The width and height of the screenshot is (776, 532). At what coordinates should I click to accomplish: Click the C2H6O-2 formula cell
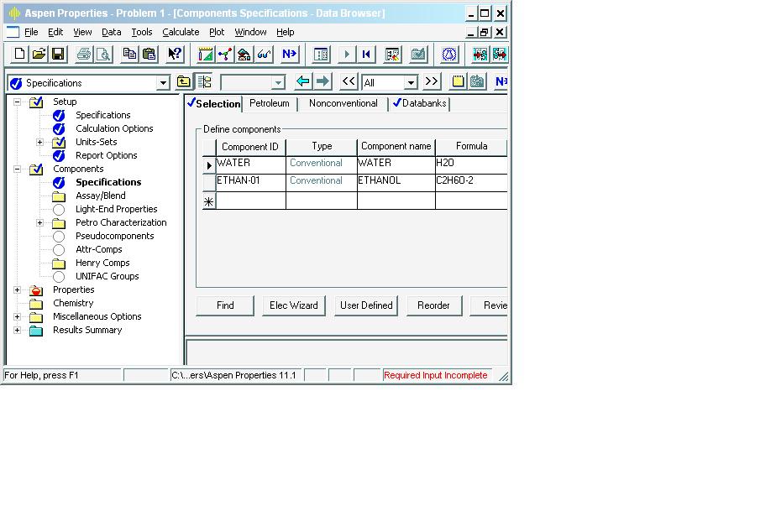471,181
